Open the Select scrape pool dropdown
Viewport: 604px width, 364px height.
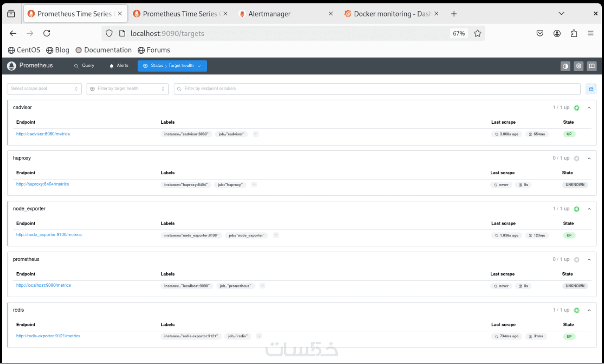point(44,89)
